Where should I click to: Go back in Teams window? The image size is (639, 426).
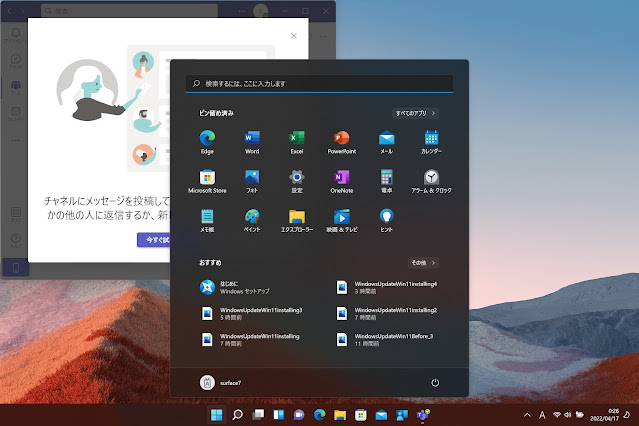[x=9, y=11]
